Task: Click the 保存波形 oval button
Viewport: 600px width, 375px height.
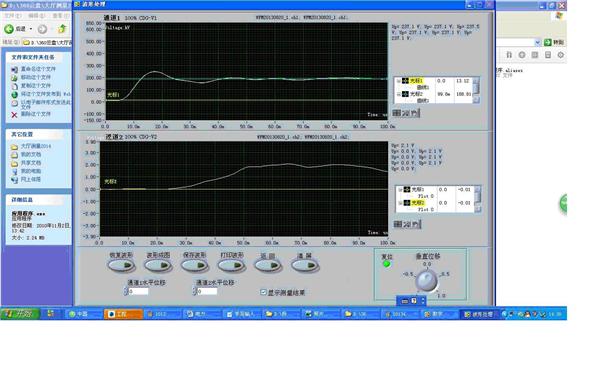Action: 194,265
